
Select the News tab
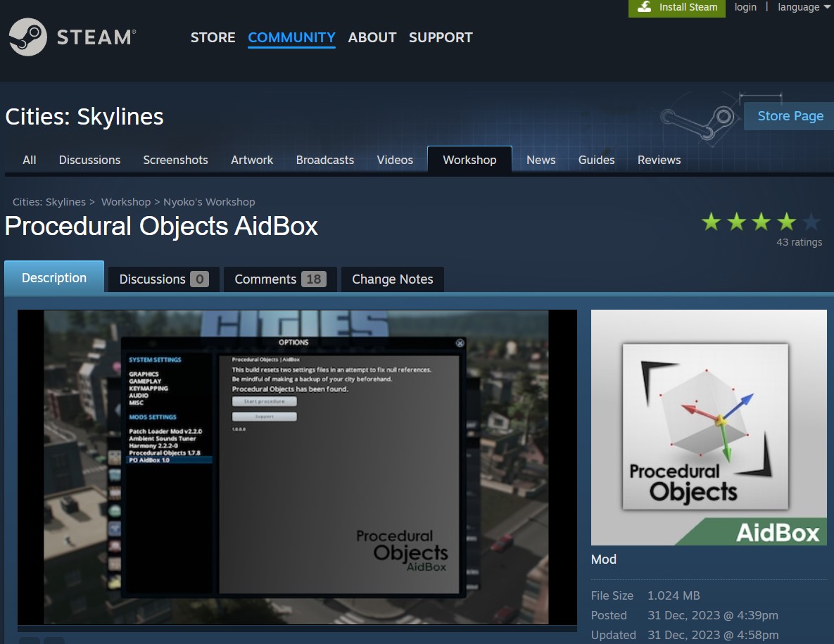[541, 160]
